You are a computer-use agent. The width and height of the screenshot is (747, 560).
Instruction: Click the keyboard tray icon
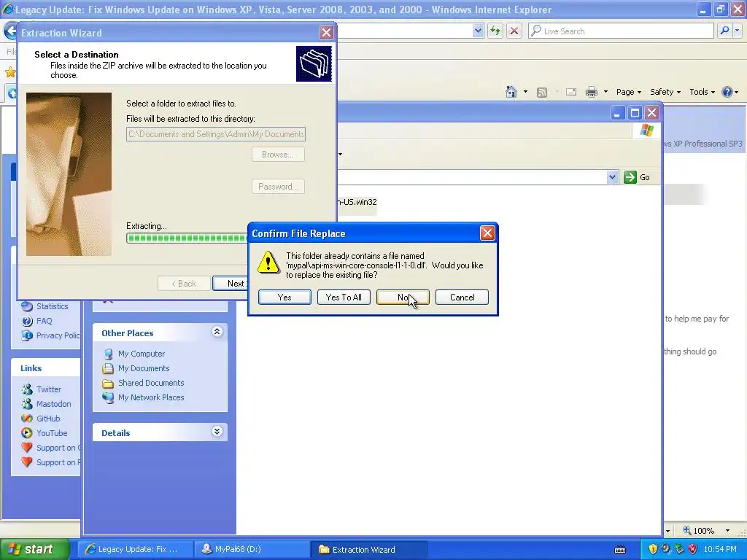pos(620,550)
